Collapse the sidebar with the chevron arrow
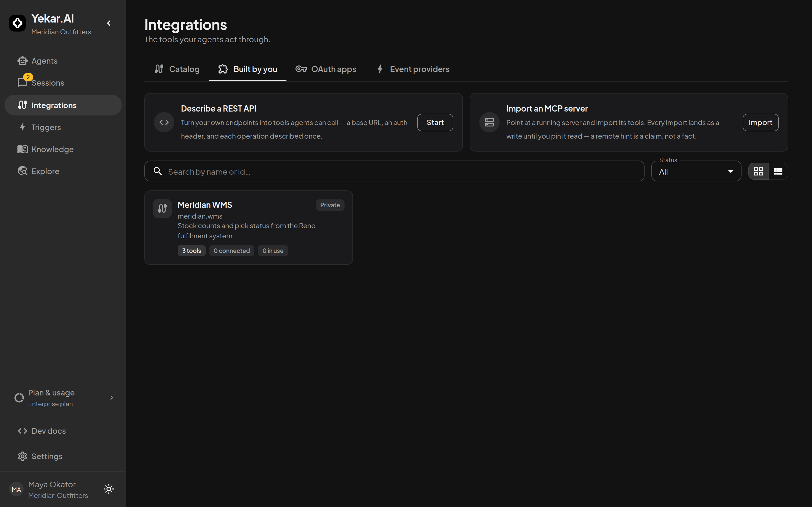 (x=109, y=23)
